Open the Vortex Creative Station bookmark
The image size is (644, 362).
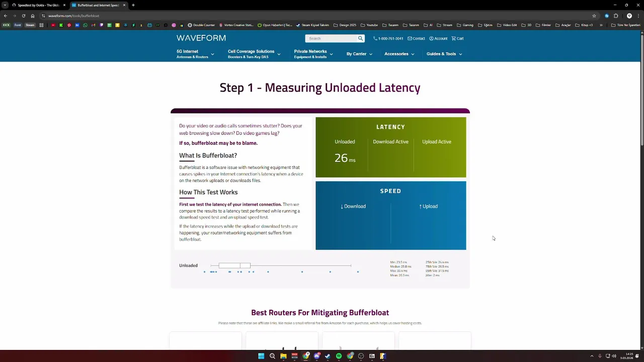pyautogui.click(x=236, y=25)
